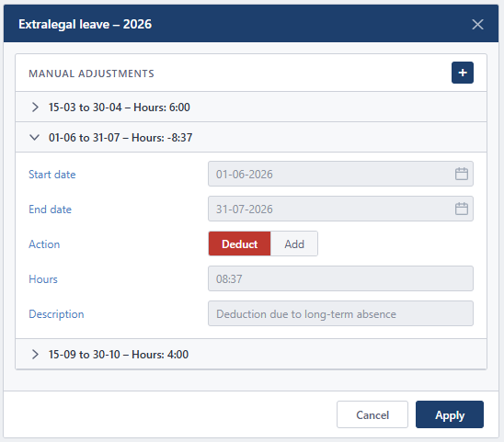Click the 01-06 to 31-07 Hours -8:37 header
Screen dimensions: 504x442
click(x=251, y=138)
